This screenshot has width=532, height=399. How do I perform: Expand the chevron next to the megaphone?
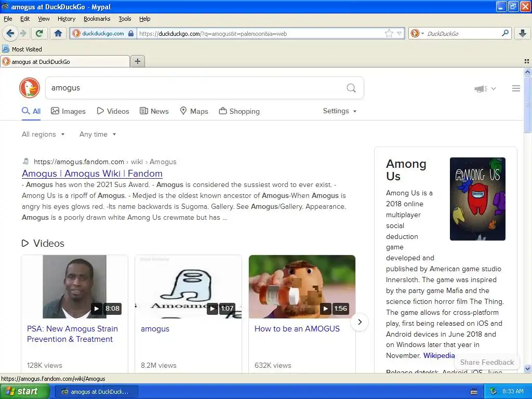[494, 88]
